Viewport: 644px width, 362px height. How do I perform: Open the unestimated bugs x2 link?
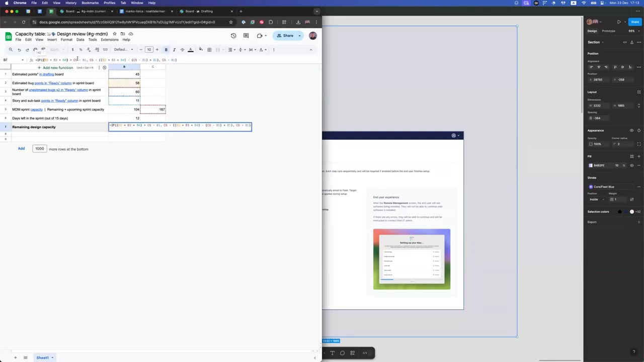tap(58, 90)
